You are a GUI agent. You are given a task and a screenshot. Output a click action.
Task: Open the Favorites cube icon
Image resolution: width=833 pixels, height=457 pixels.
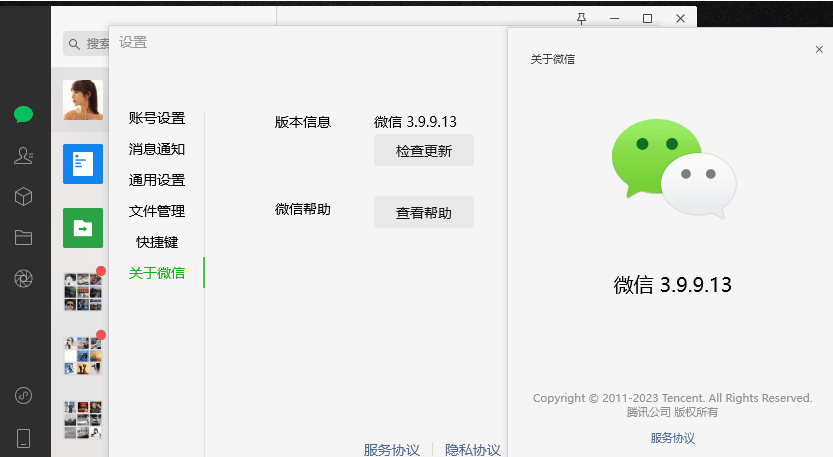[23, 196]
